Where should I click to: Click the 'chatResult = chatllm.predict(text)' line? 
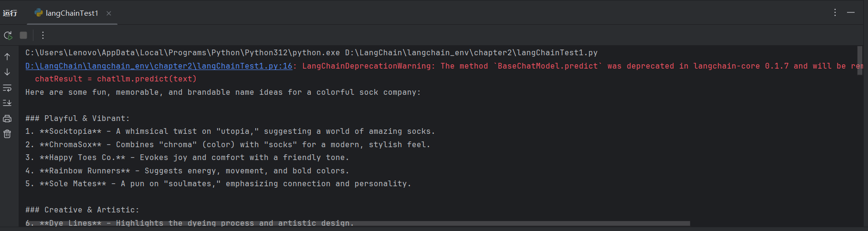coord(116,79)
